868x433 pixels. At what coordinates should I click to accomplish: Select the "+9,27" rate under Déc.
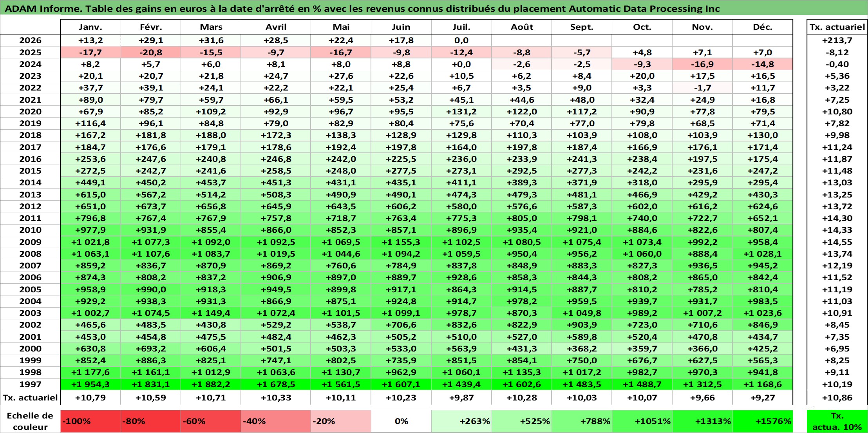point(763,398)
